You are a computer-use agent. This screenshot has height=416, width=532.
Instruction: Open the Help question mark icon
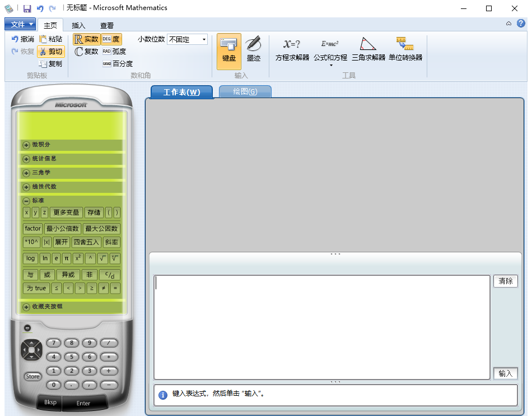tap(521, 24)
